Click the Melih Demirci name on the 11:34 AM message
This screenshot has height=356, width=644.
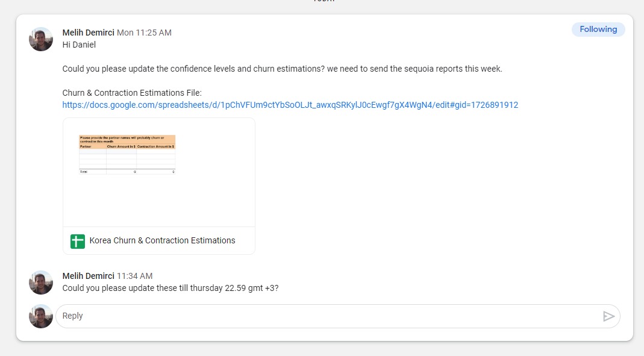point(88,276)
